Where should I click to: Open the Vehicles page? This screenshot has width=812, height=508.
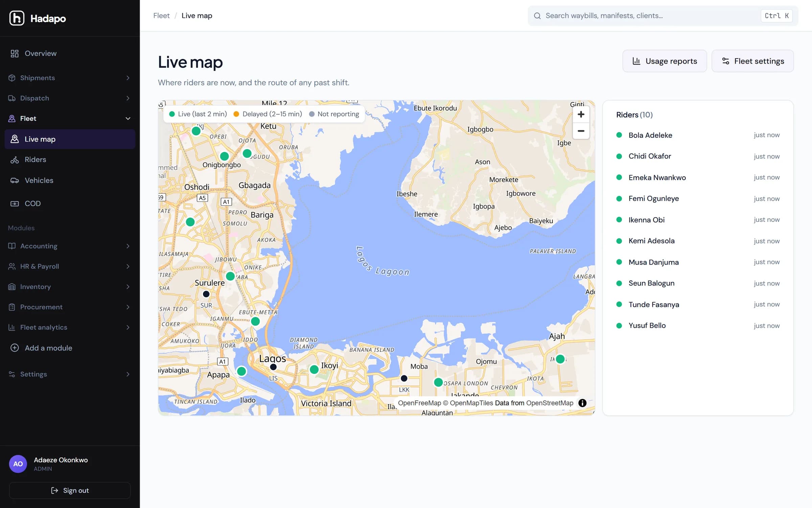coord(70,181)
